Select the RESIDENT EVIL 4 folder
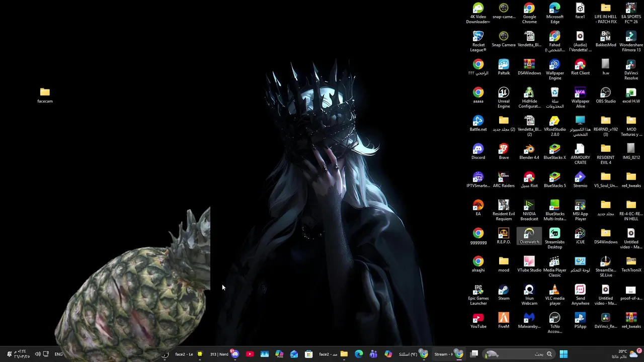This screenshot has height=362, width=644. pos(605,154)
